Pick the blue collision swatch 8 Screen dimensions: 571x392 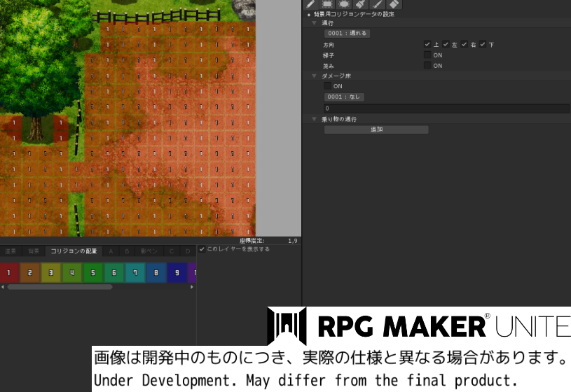click(x=156, y=272)
